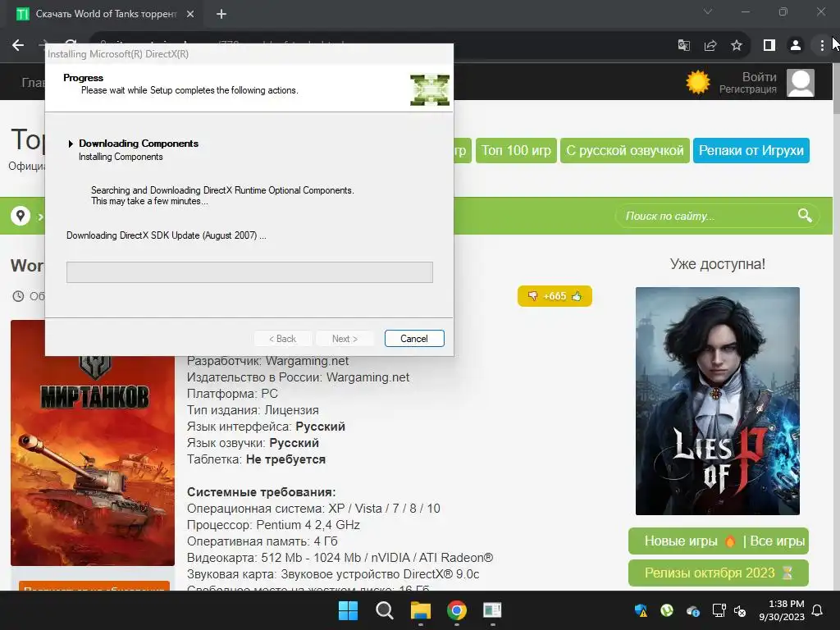Click the site search magnifier icon
Viewport: 840px width, 630px height.
(x=805, y=216)
